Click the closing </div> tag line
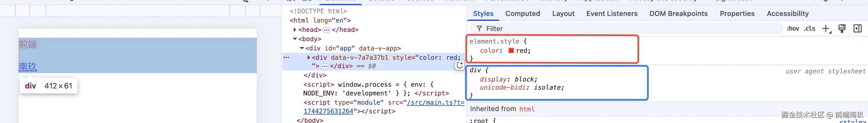868x123 pixels. click(x=315, y=75)
